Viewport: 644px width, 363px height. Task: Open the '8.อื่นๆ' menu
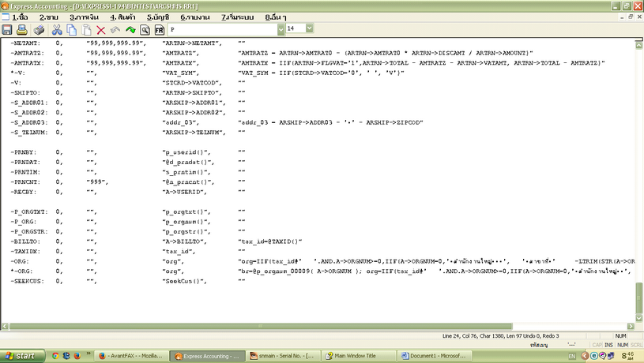tap(277, 16)
